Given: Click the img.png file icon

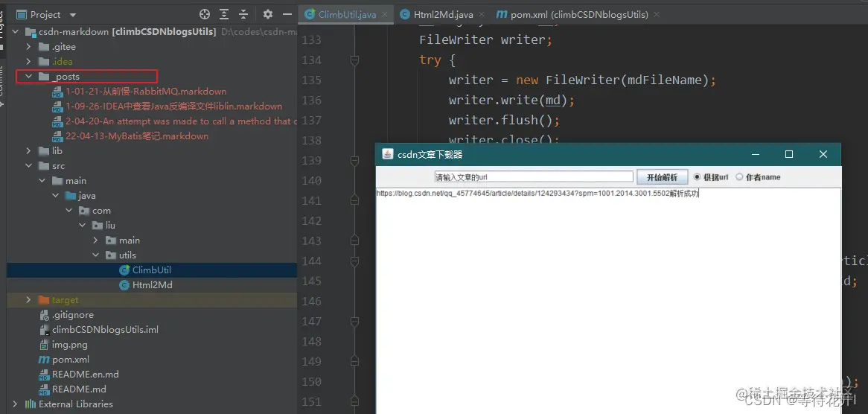Looking at the screenshot, I should pos(44,345).
